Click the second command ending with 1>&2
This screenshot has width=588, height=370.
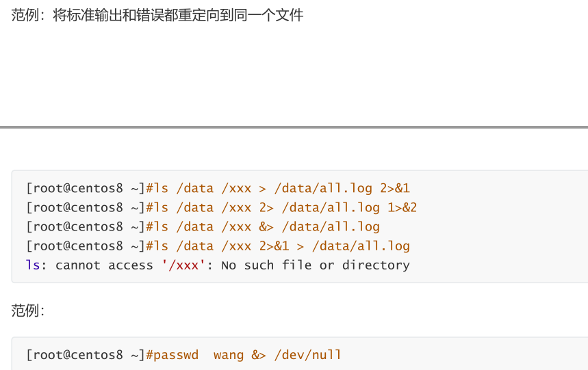[x=221, y=207]
